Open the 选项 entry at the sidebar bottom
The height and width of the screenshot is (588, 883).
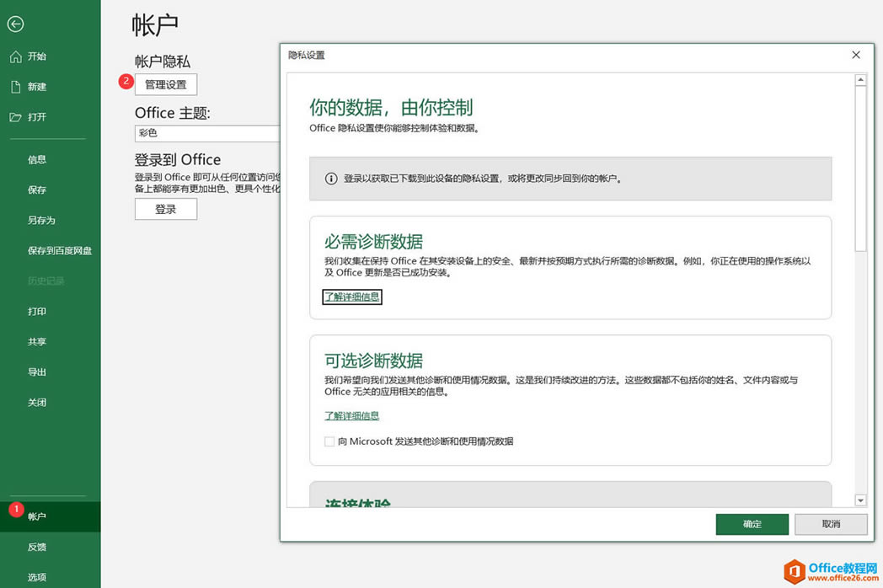click(36, 577)
